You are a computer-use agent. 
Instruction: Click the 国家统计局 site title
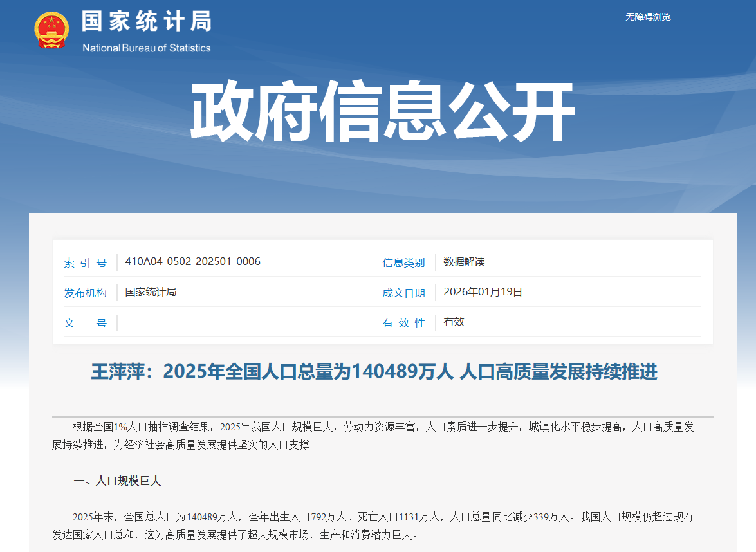[147, 22]
